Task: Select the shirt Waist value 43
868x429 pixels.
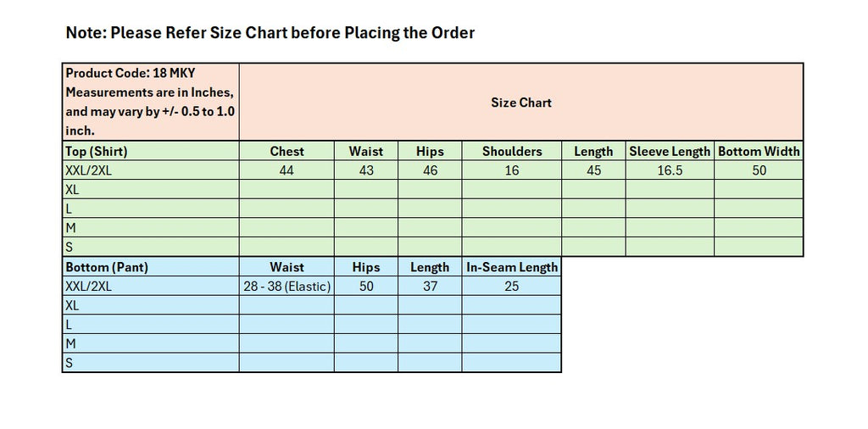Action: [365, 170]
